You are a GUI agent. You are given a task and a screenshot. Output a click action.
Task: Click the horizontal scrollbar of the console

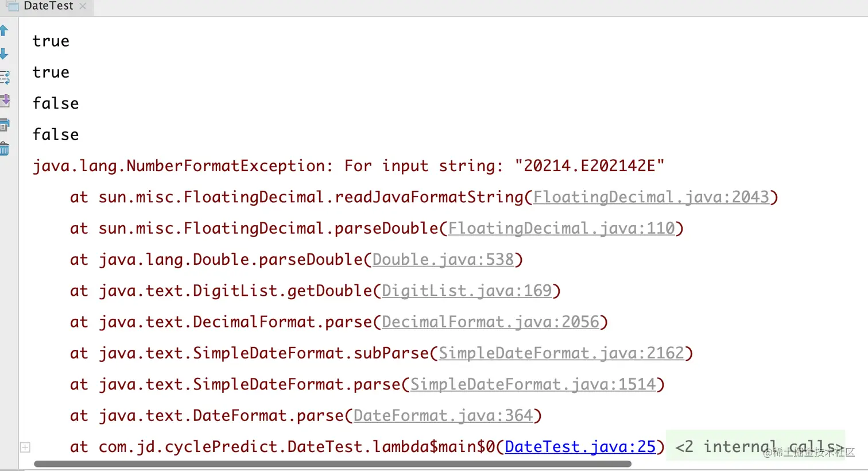(333, 464)
